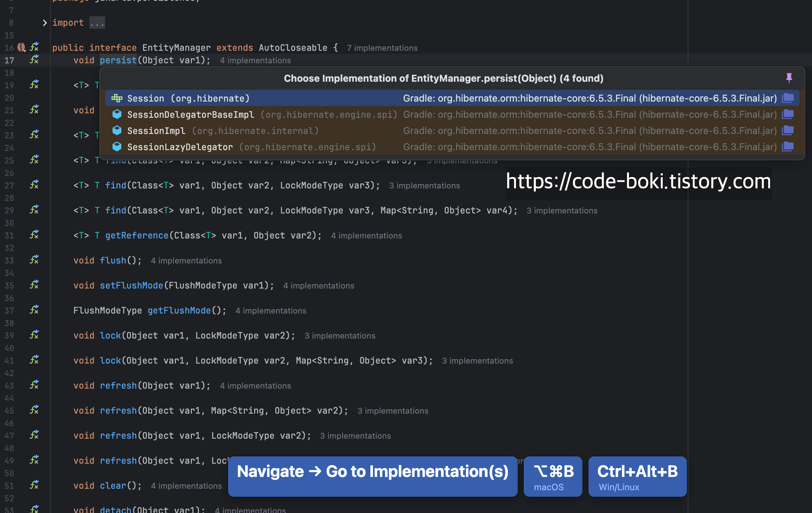
Task: Click the persist method name
Action: [118, 60]
